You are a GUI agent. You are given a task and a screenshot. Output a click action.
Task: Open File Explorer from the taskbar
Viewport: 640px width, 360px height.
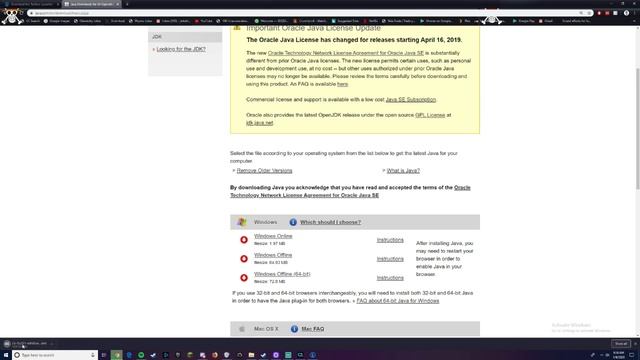pyautogui.click(x=251, y=355)
